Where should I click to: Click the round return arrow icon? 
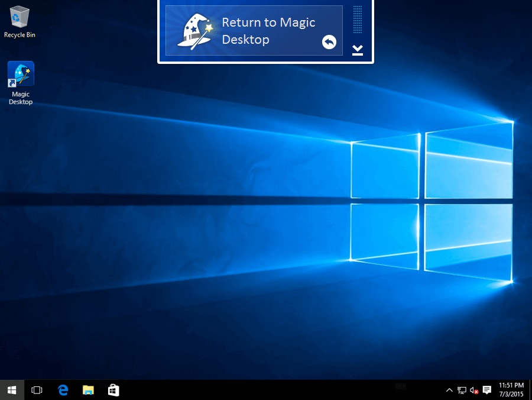329,42
